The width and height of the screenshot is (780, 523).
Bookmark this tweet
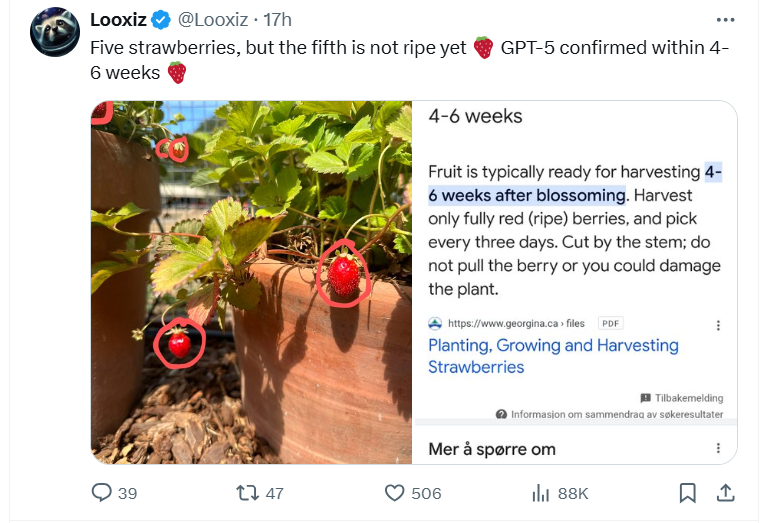click(x=687, y=493)
